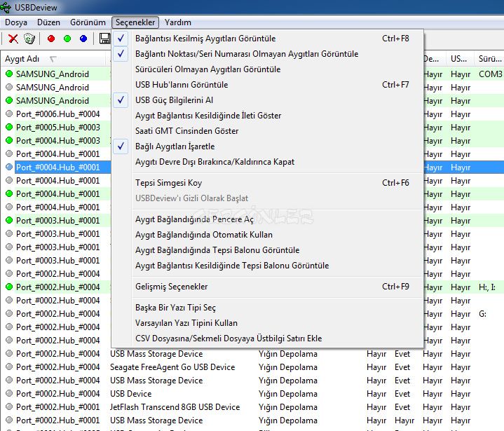Click the G: drive letter cell

pyautogui.click(x=483, y=314)
